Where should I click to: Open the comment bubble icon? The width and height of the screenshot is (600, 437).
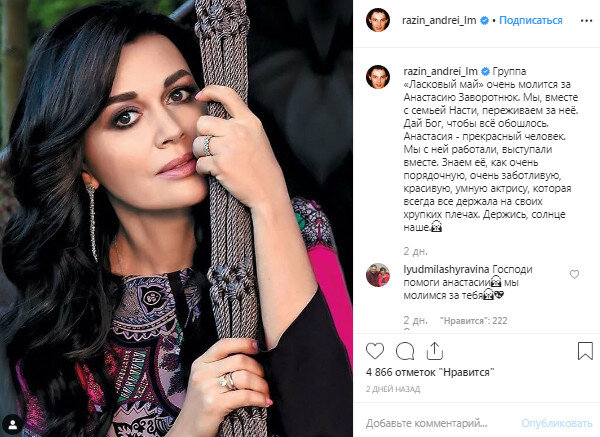[x=405, y=351]
